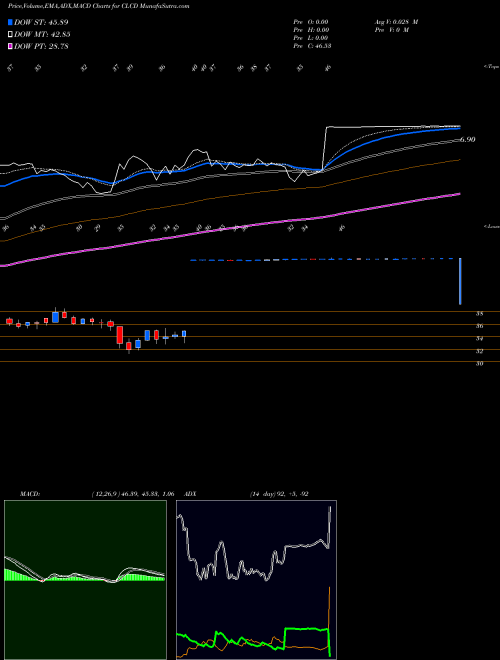
Task: Select the 'DOW MT: 42.85' legend text
Action: 42,35
